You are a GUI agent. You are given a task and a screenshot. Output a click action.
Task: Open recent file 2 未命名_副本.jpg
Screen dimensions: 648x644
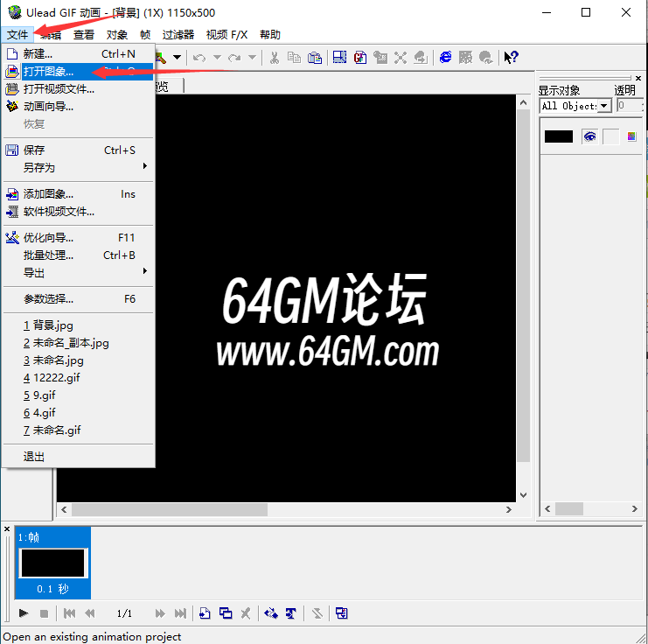tap(78, 343)
